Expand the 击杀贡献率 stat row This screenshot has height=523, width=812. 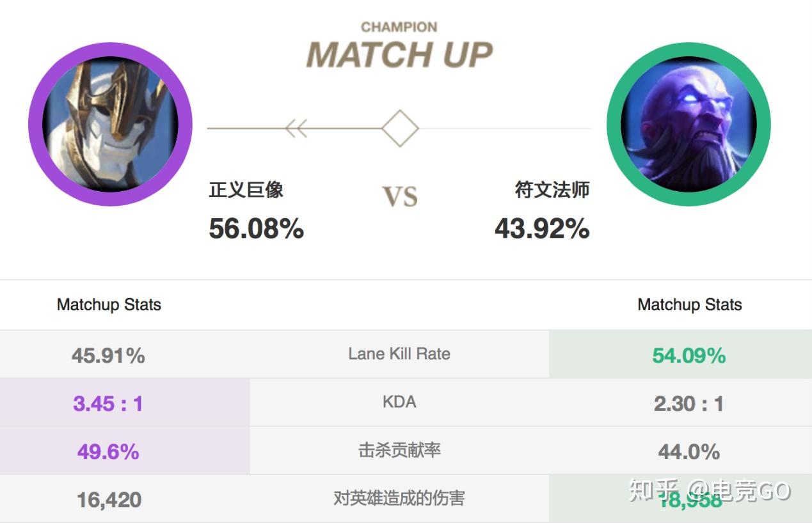399,451
